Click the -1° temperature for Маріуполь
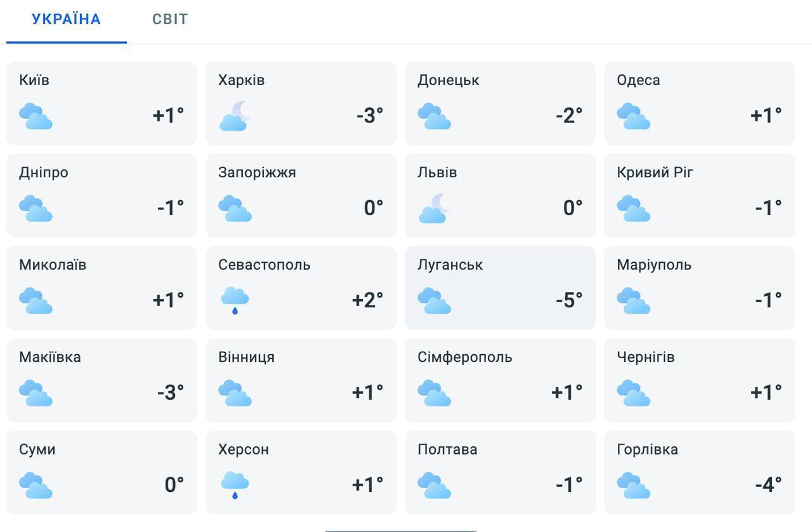The height and width of the screenshot is (532, 812). (x=768, y=300)
